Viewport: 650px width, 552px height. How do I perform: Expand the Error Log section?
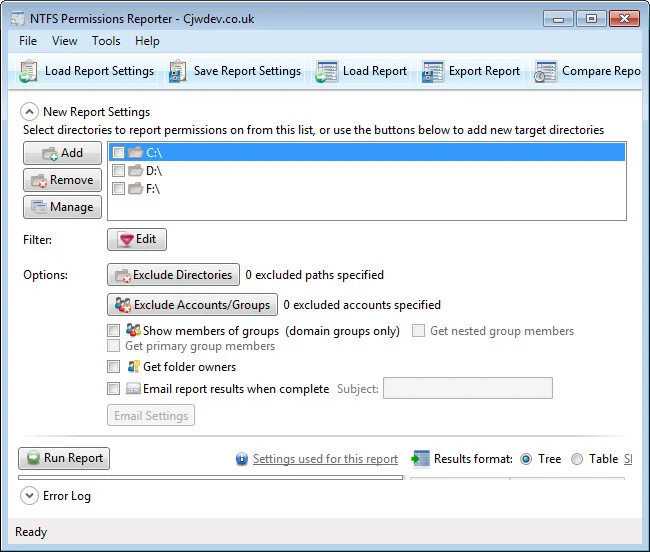click(29, 496)
